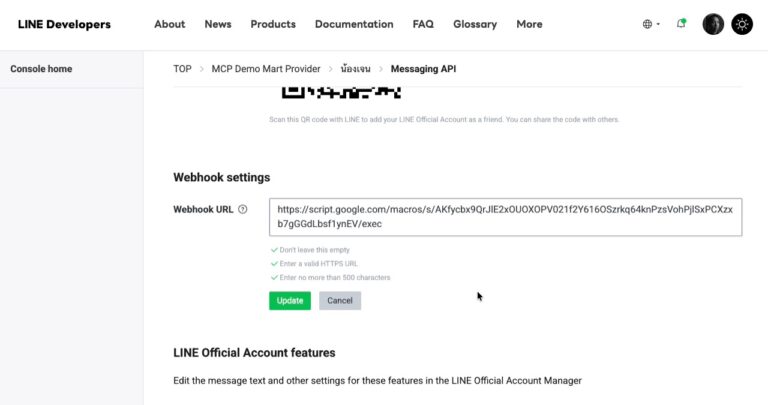Image resolution: width=768 pixels, height=405 pixels.
Task: Click the LINE Official Account features heading
Action: 254,353
